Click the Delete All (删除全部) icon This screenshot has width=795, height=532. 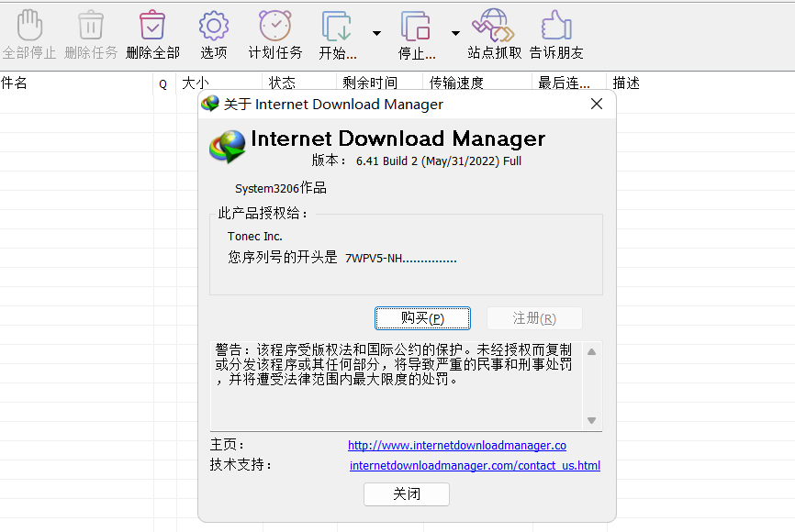click(152, 25)
